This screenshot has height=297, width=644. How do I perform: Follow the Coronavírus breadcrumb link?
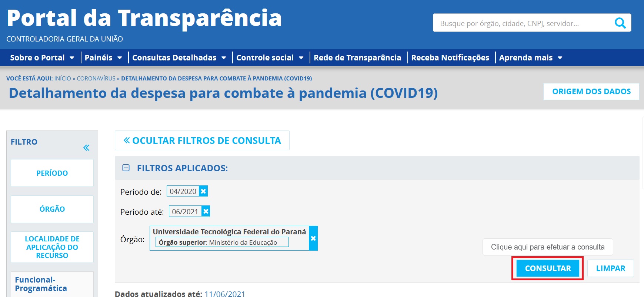[96, 79]
